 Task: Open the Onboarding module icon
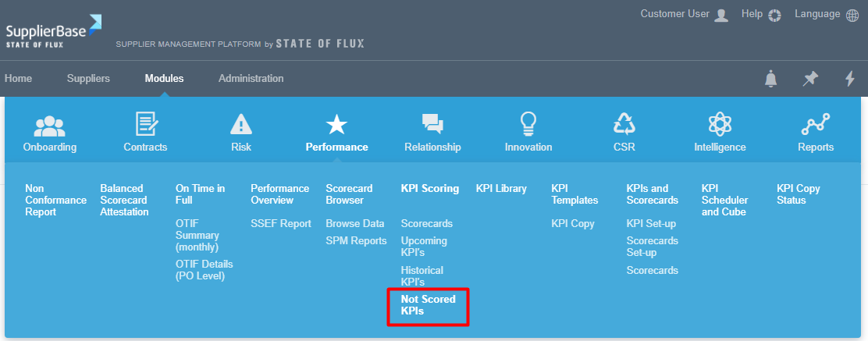[50, 125]
